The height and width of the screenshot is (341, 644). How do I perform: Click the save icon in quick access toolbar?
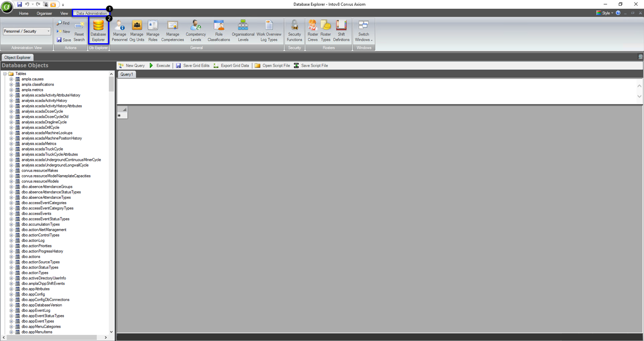pos(19,4)
